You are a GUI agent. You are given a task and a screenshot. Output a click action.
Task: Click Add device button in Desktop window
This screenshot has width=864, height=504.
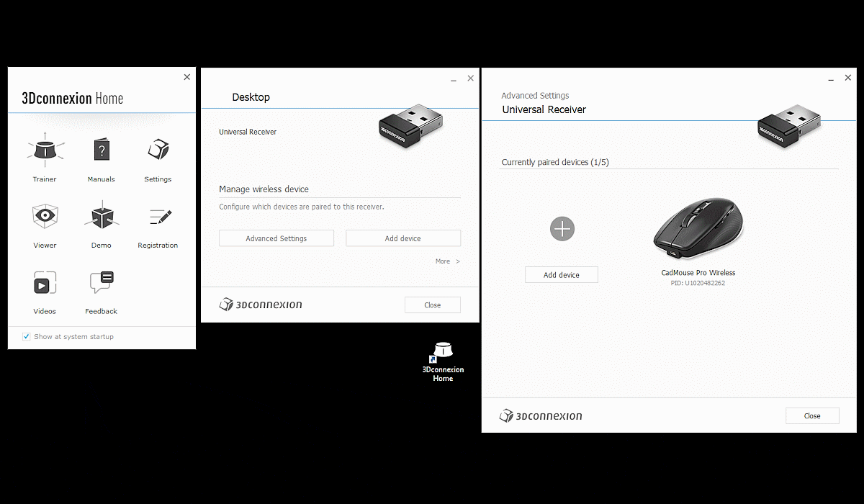tap(403, 238)
